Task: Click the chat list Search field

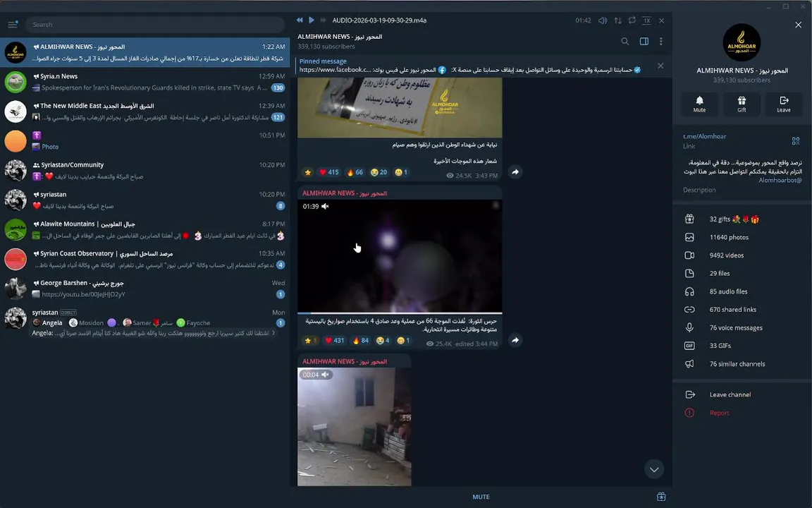Action: coord(155,25)
